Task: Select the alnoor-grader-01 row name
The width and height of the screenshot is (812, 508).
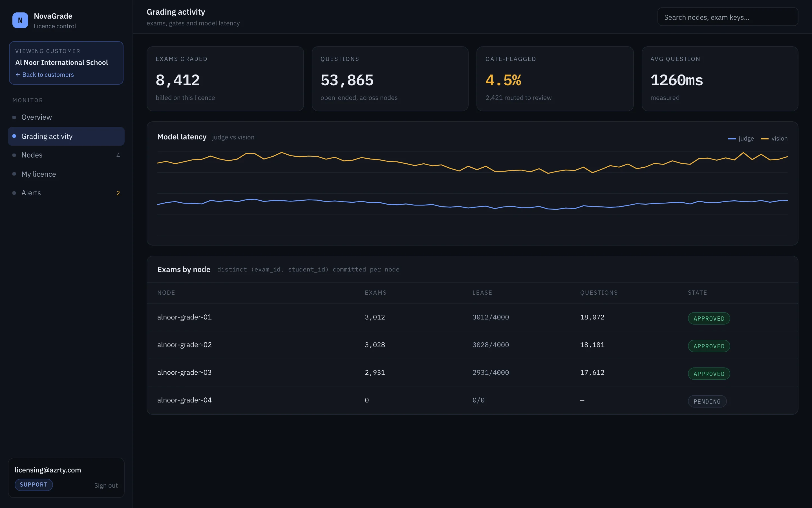Action: [185, 317]
